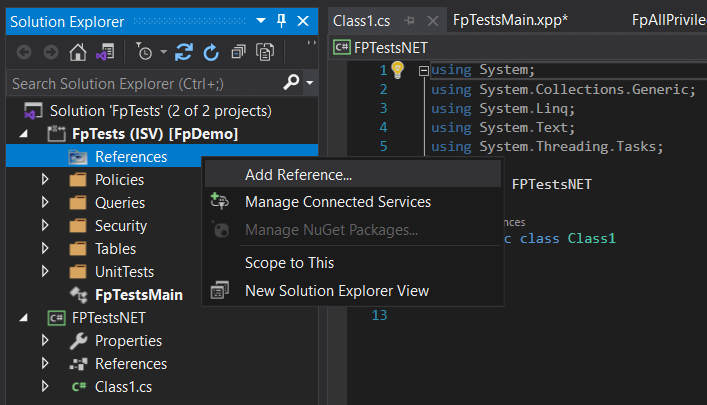Click the Show All Files icon

coord(265,52)
